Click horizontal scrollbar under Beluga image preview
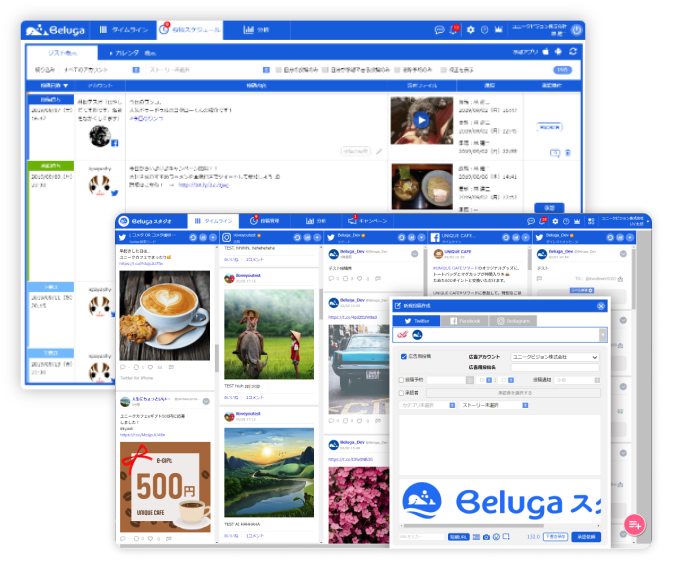This screenshot has height=570, width=673. [x=473, y=526]
